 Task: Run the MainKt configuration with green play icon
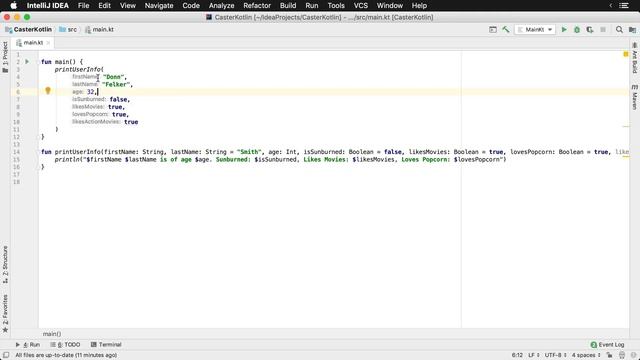click(564, 29)
